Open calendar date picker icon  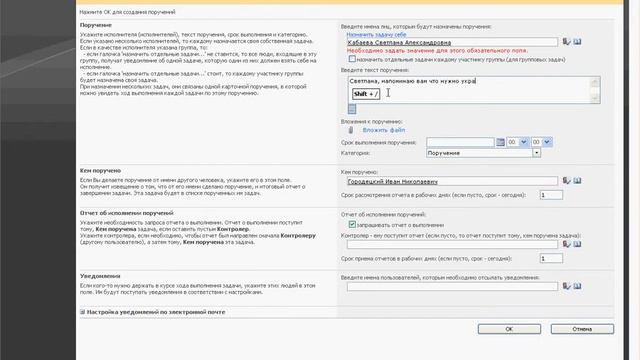[x=500, y=142]
